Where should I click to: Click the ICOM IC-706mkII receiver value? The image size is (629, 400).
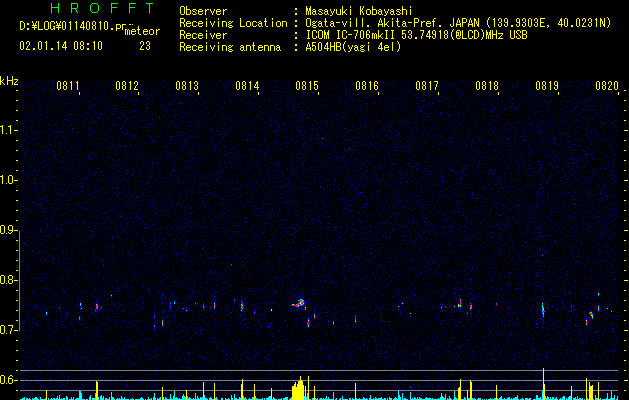pyautogui.click(x=416, y=35)
